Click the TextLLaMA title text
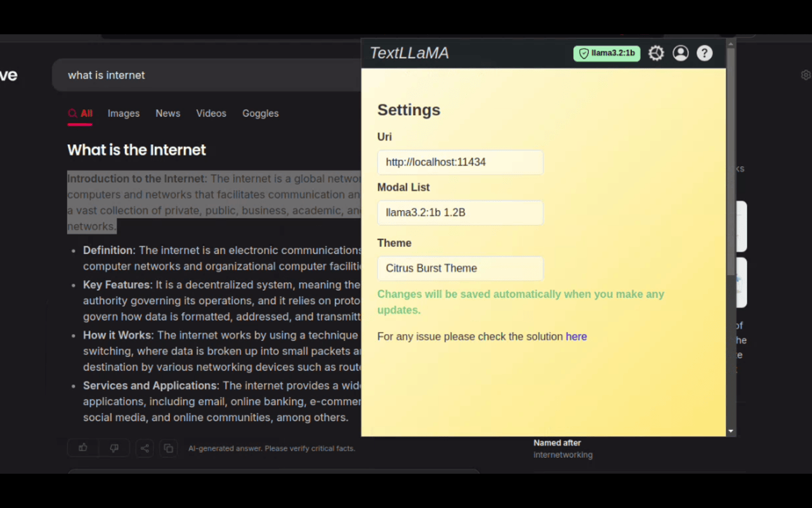The image size is (812, 508). pos(409,53)
